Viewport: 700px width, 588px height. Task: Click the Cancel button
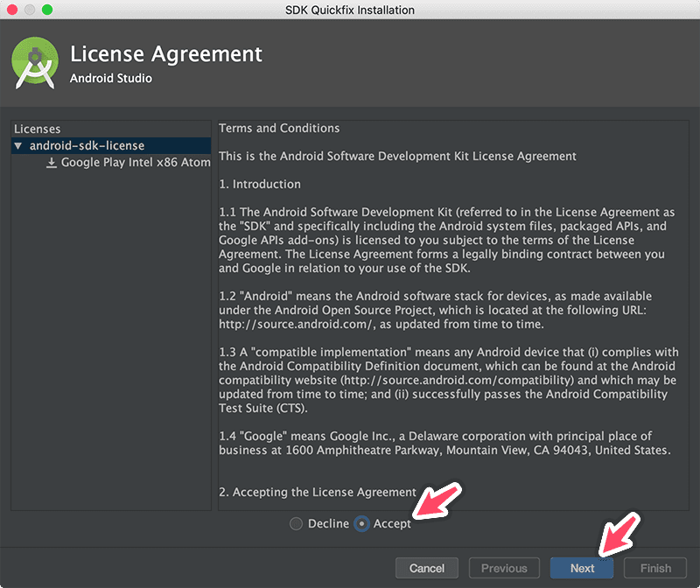(x=427, y=568)
